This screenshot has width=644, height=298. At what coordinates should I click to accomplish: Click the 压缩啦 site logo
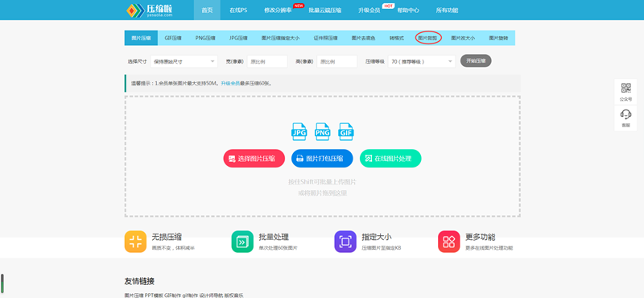[x=150, y=10]
